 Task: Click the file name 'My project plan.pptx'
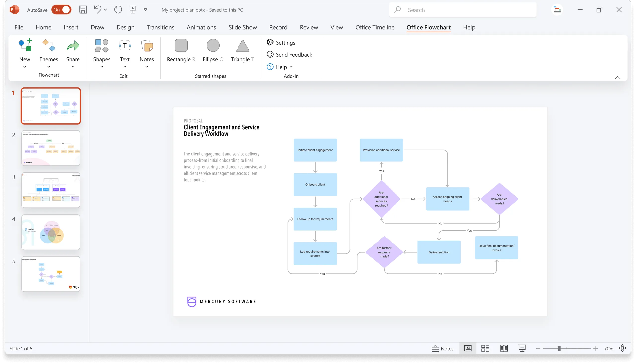tap(183, 10)
